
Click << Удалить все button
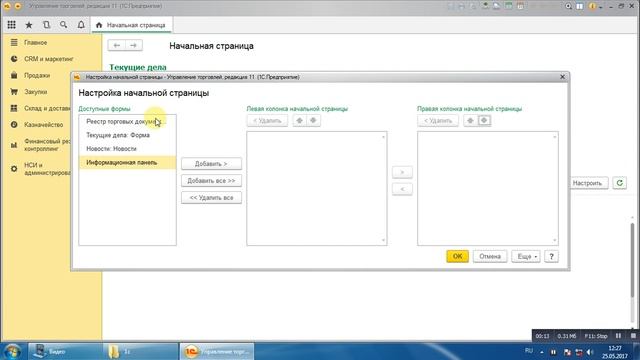(x=211, y=198)
